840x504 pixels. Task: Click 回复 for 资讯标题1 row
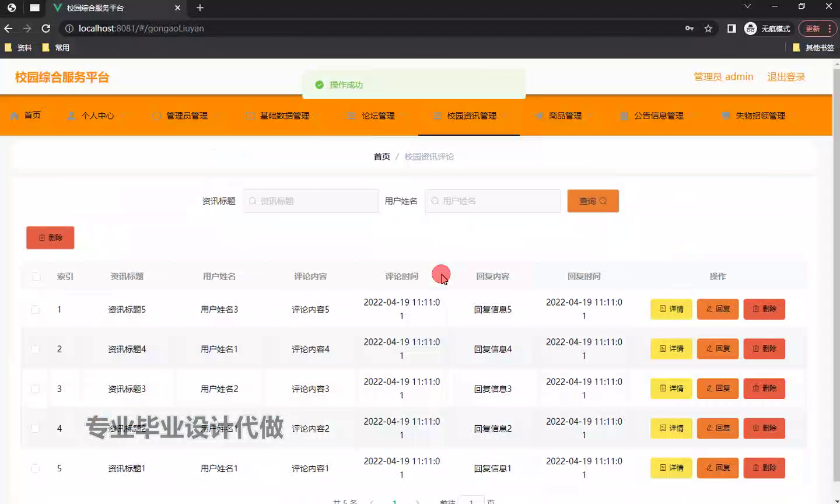[718, 468]
